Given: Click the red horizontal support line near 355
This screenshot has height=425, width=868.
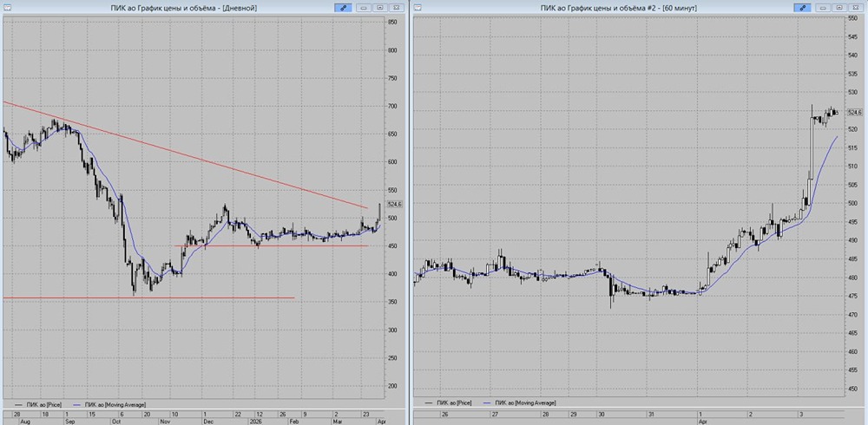Looking at the screenshot, I should (148, 298).
